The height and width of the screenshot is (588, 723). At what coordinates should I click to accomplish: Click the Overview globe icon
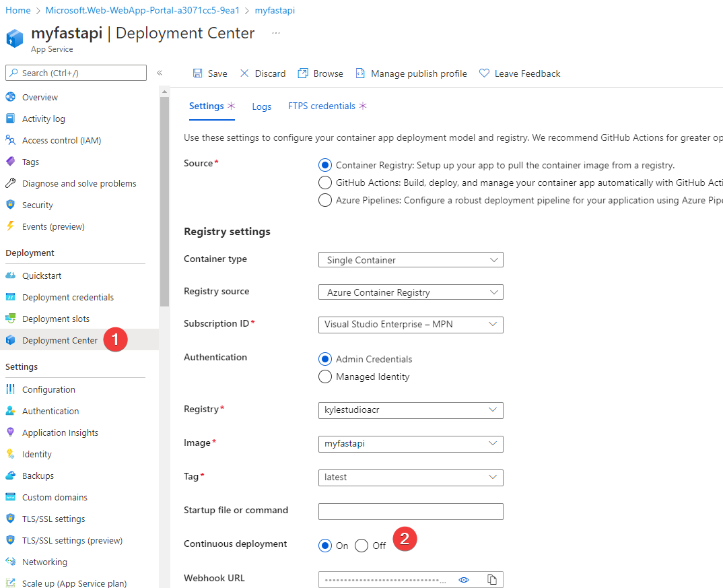click(10, 97)
